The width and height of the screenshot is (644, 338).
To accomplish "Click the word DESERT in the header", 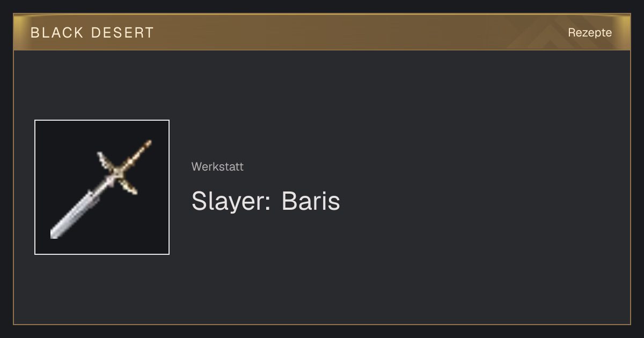I will click(122, 33).
